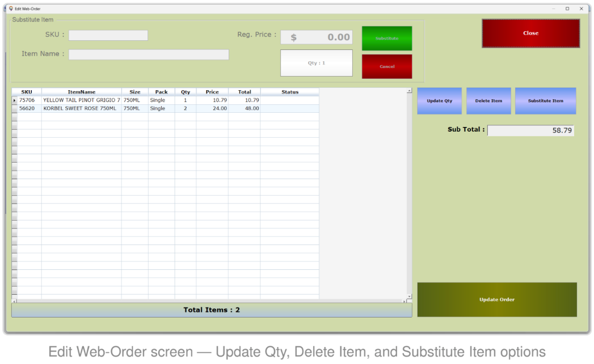
Task: Click the Pack column header
Action: [161, 92]
